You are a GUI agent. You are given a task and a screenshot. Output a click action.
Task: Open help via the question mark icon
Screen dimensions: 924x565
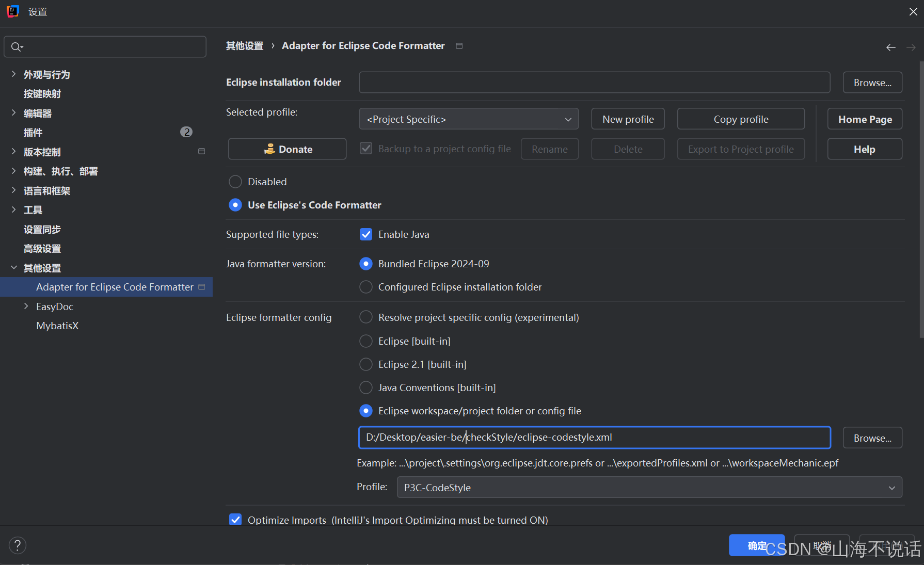18,545
